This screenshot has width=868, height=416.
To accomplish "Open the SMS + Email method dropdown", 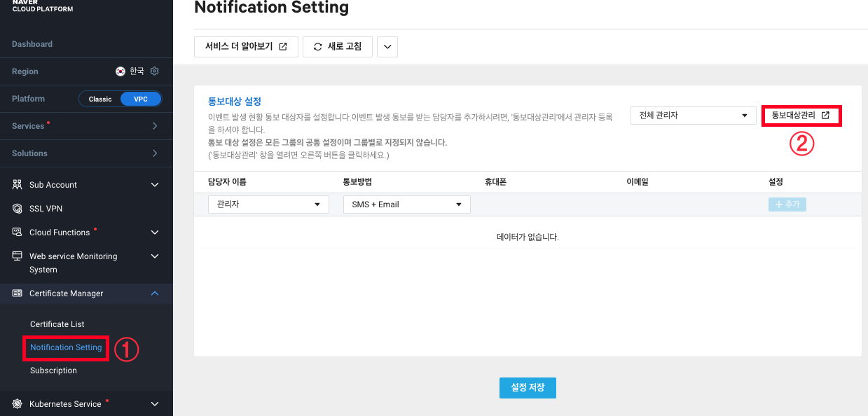I will (x=406, y=204).
